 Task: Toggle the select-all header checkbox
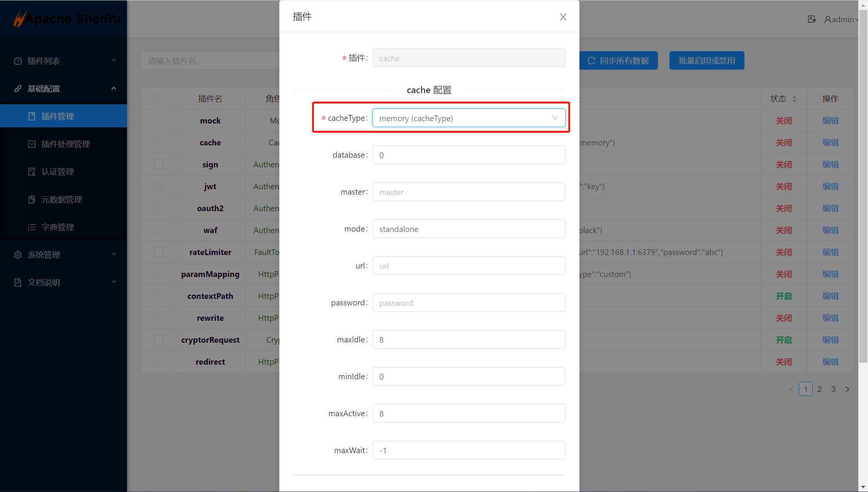(x=159, y=98)
